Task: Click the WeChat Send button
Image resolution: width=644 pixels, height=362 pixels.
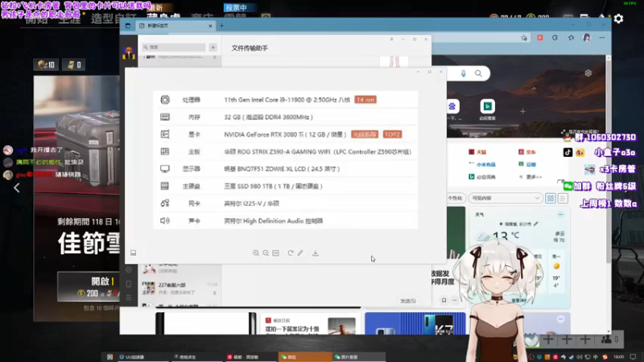Action: pos(408,301)
